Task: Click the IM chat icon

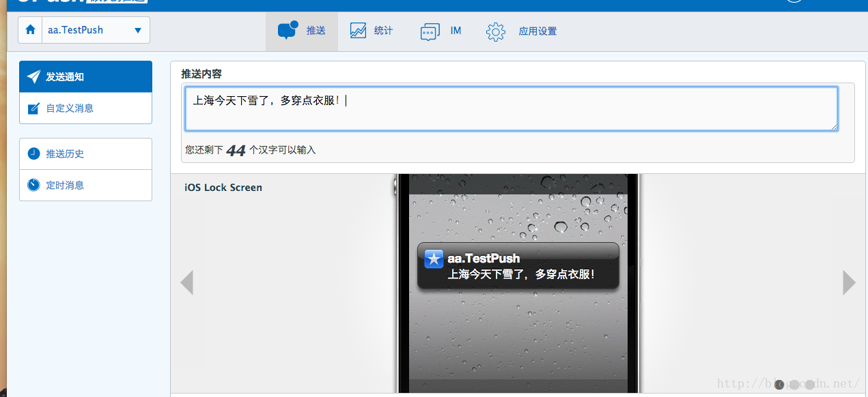Action: pyautogui.click(x=430, y=31)
